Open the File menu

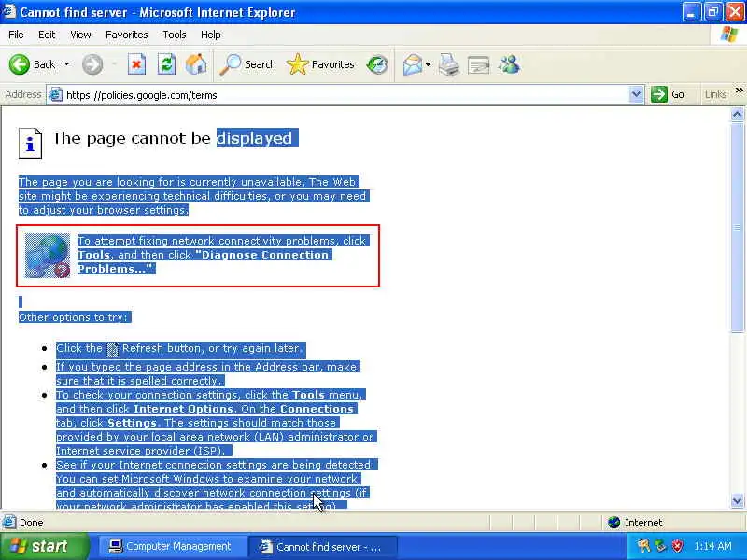coord(16,35)
